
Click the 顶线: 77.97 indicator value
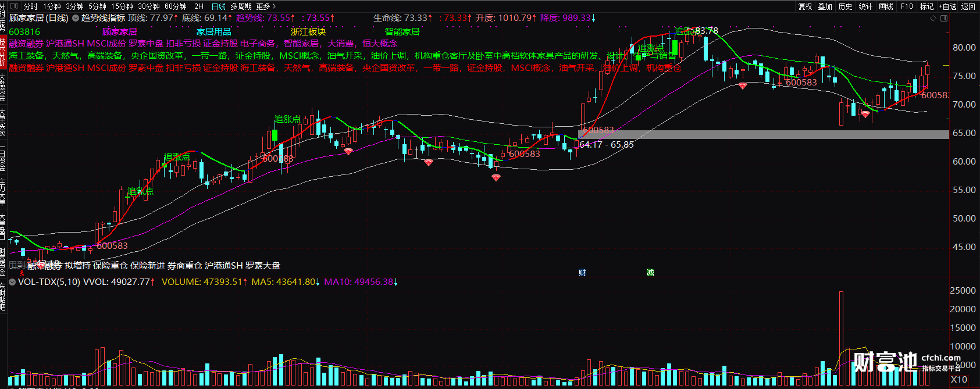coord(153,18)
